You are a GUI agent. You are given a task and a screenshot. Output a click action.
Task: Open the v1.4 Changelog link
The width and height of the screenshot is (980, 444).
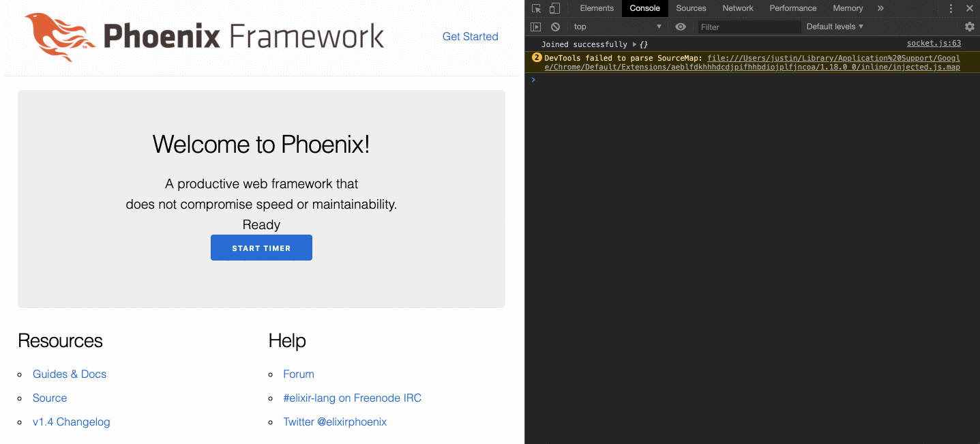tap(72, 421)
